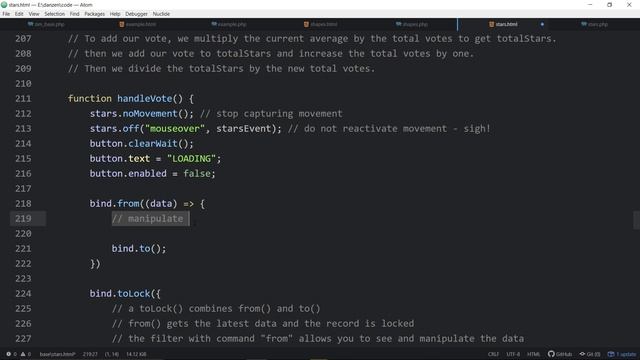Viewport: 640px width, 360px height.
Task: Click the scrollbar marker at right edge
Action: tap(636, 220)
